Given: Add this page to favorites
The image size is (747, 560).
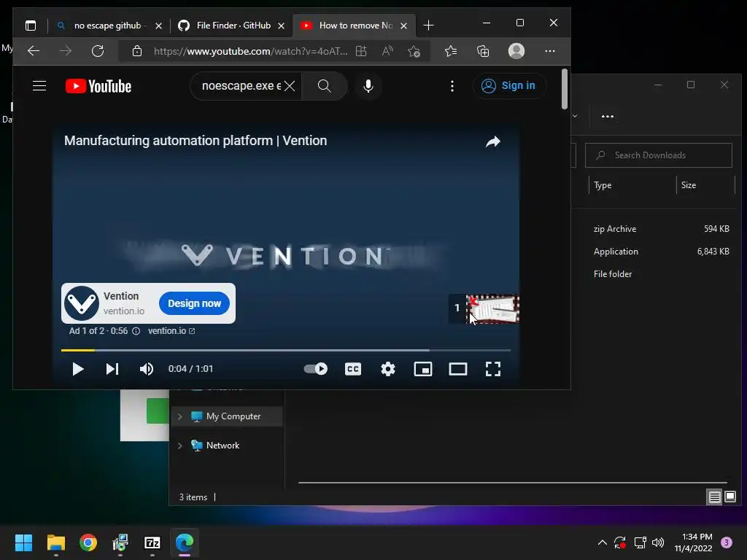Looking at the screenshot, I should [414, 51].
